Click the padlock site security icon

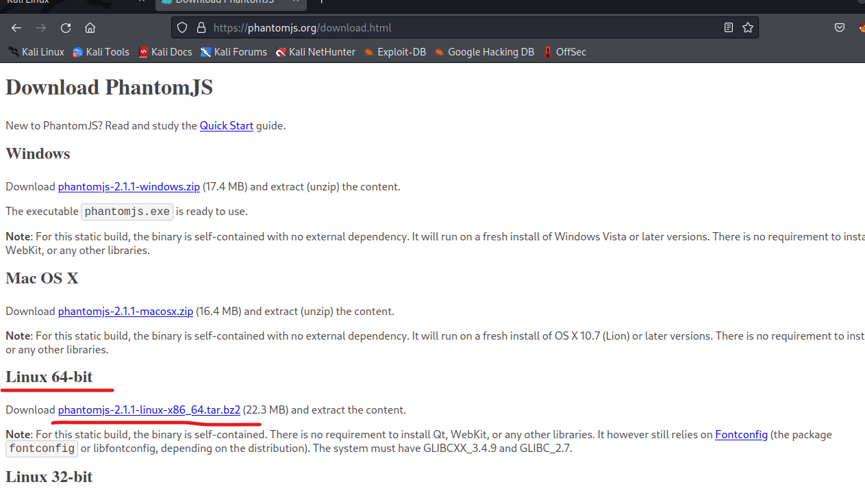(x=201, y=28)
